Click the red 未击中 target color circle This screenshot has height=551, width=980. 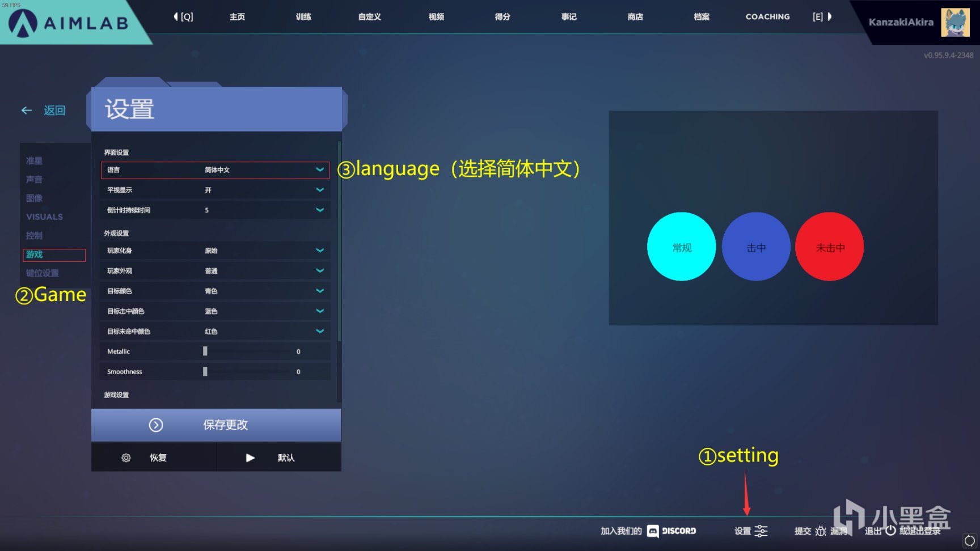point(830,247)
